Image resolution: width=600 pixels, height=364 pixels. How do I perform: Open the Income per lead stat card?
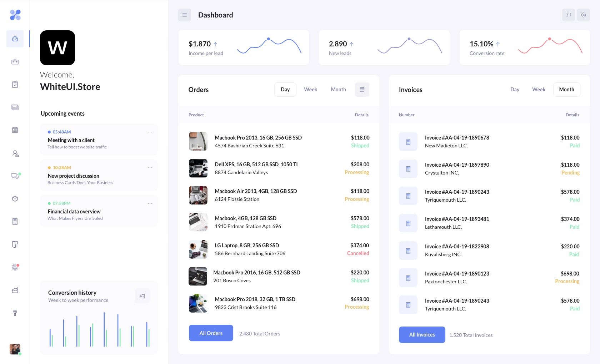tap(244, 47)
